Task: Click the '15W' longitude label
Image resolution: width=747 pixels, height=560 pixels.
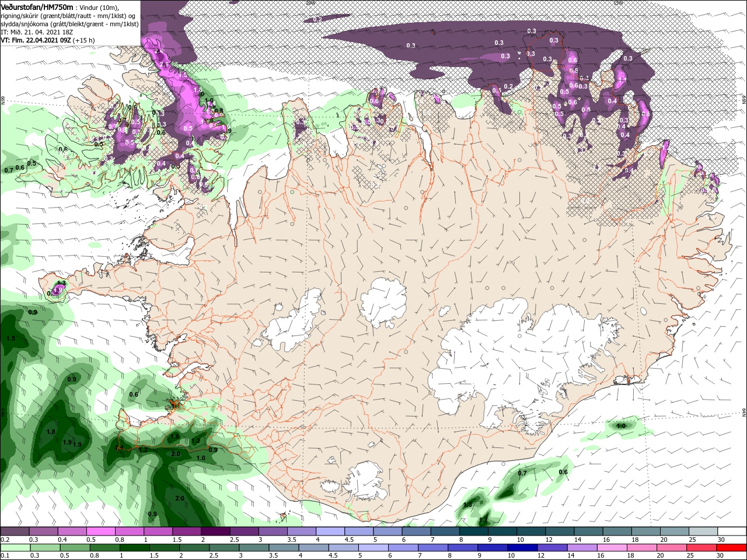Action: point(618,2)
